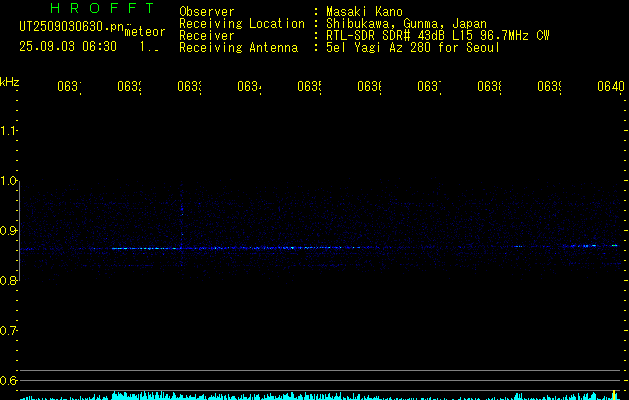Click the 'Receiving Location' field label

242,24
